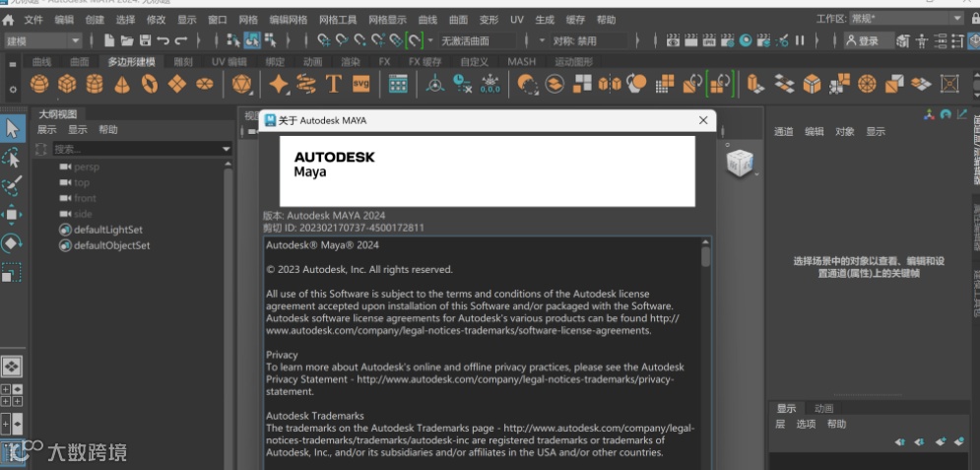The image size is (980, 470).
Task: Click the open scene folder icon
Action: point(127,40)
